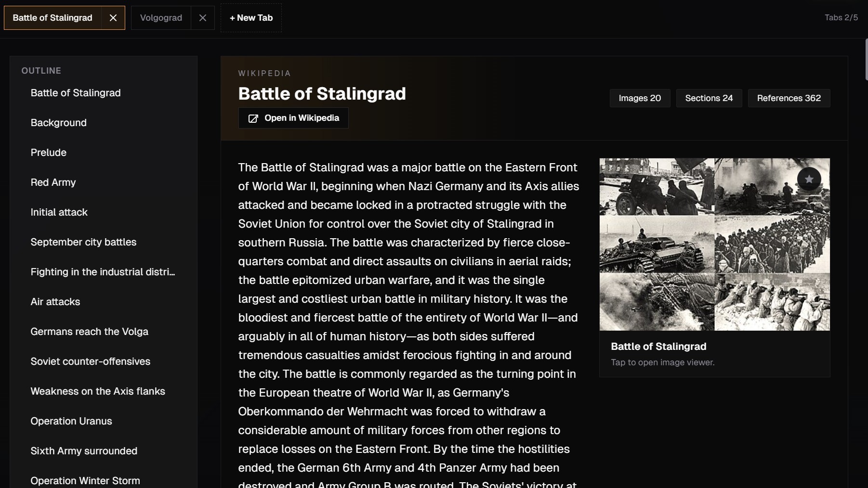The height and width of the screenshot is (488, 868).
Task: Select the Battle of Stalingrad tab
Action: coord(53,18)
